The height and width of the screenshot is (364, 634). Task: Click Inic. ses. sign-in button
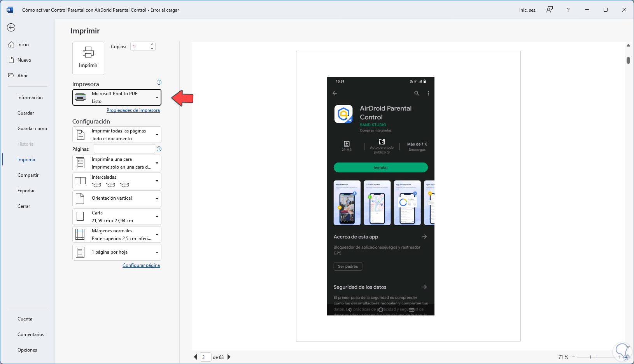[528, 10]
